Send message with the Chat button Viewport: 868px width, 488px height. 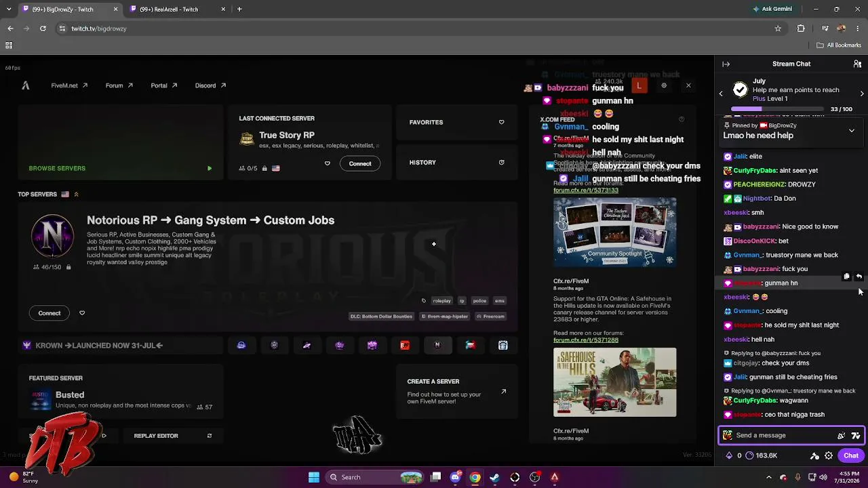click(851, 455)
